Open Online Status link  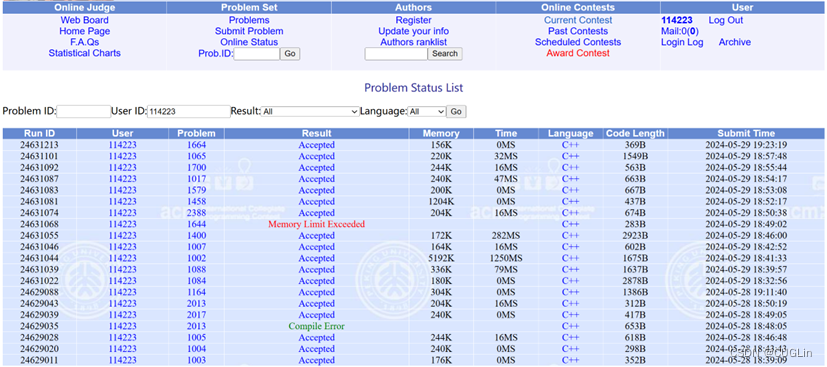point(249,42)
